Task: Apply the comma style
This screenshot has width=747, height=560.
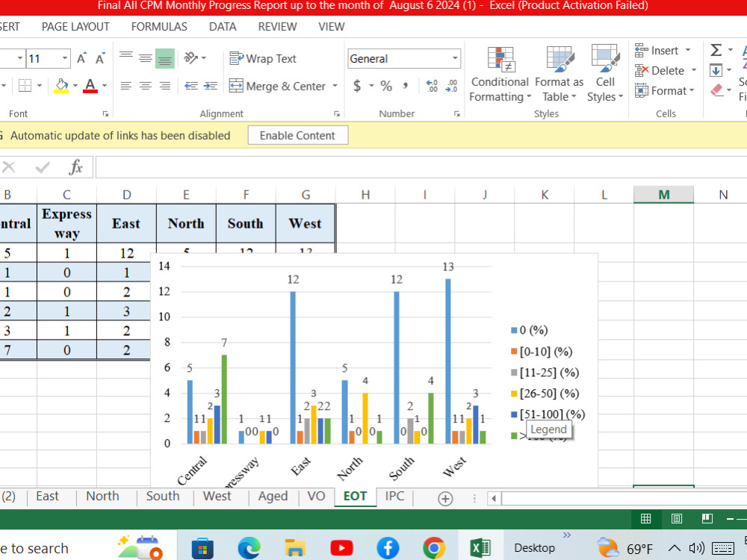Action: [x=406, y=86]
